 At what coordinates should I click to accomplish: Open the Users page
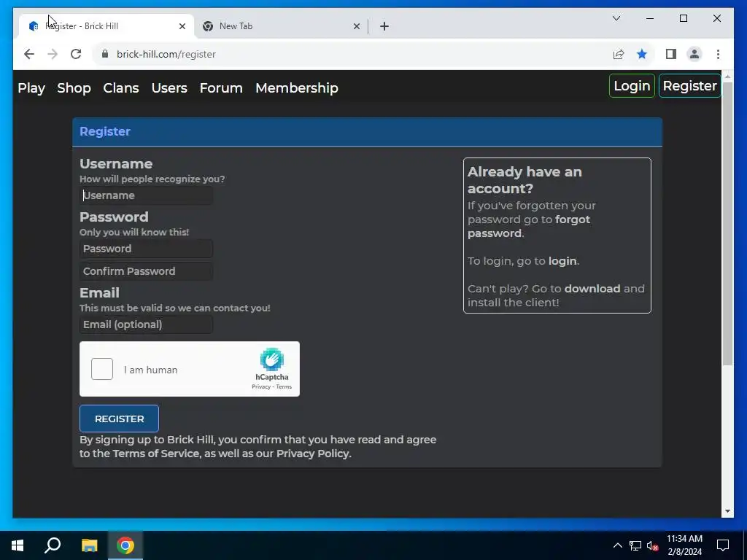point(169,87)
